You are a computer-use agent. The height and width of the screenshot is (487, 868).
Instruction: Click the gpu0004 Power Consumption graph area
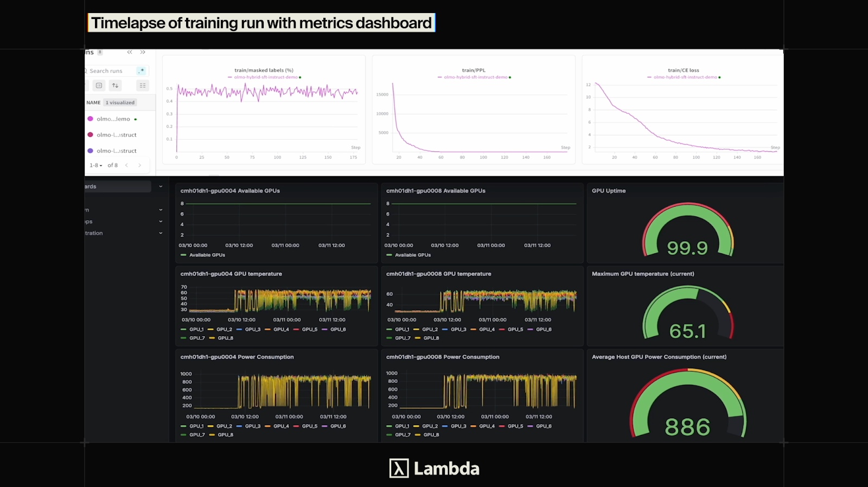coord(282,392)
